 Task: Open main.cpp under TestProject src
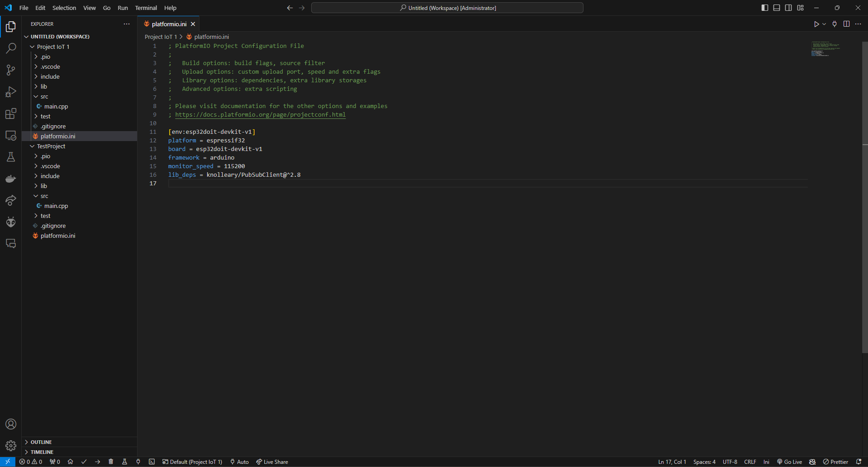(56, 206)
